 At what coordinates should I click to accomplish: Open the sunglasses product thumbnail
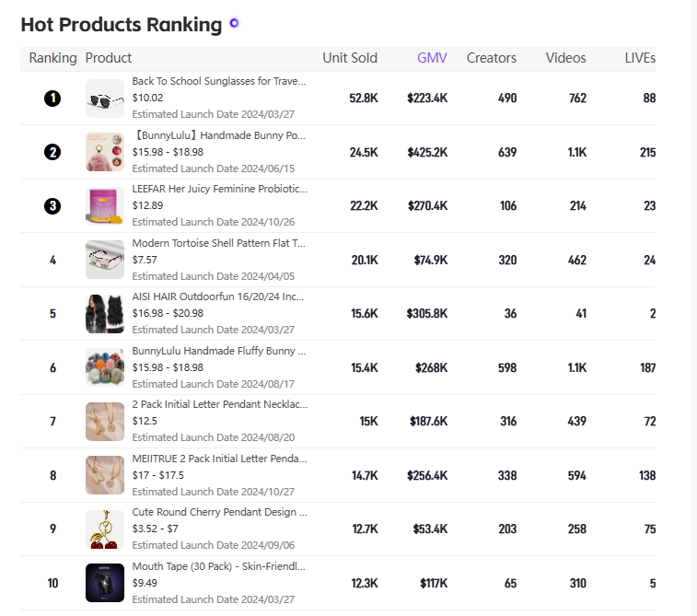click(105, 99)
